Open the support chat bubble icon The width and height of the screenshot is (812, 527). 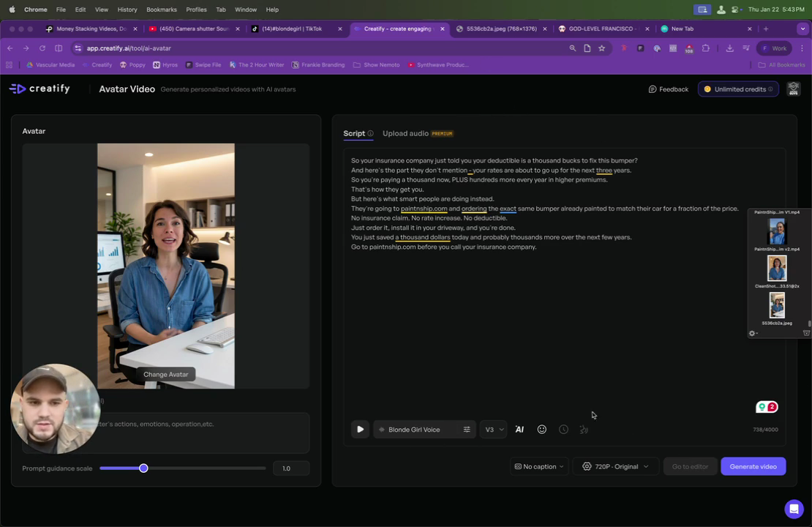[x=794, y=509]
